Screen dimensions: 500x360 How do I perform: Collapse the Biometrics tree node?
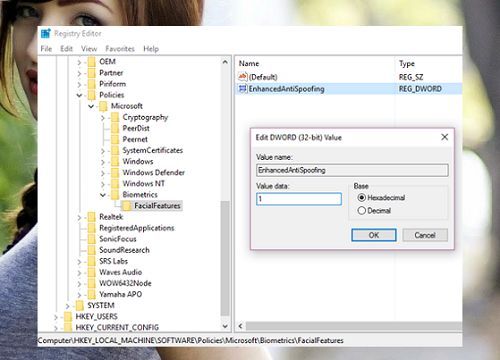(103, 195)
